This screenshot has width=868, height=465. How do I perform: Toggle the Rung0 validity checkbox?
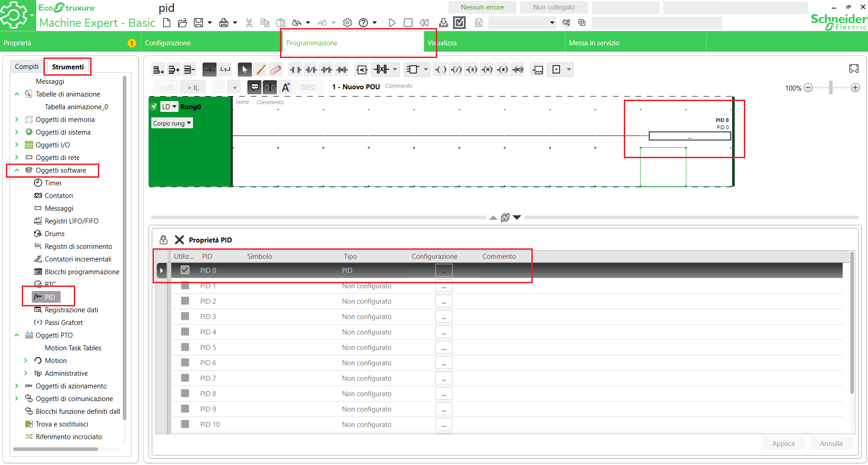point(154,107)
